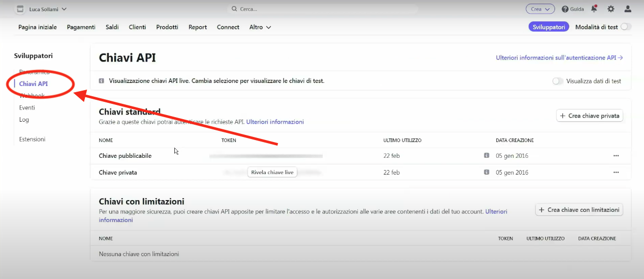Enable Visualizza dati di test toggle
This screenshot has width=644, height=279.
[558, 81]
